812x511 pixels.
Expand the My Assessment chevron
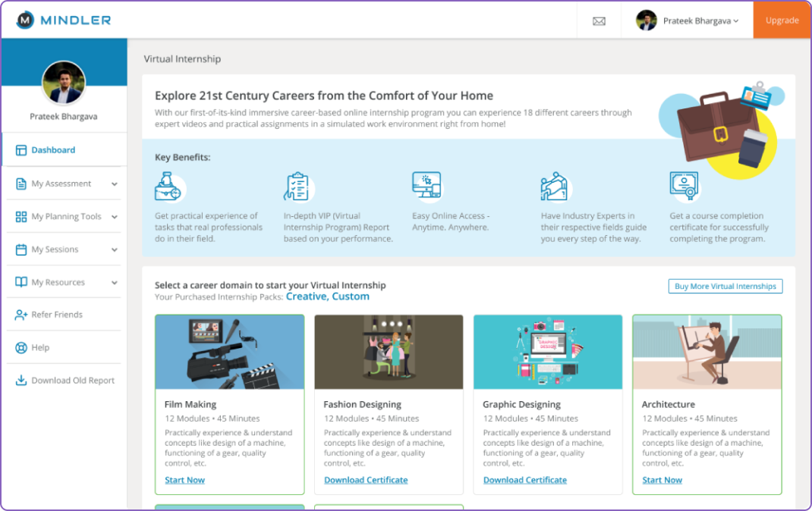coord(115,184)
